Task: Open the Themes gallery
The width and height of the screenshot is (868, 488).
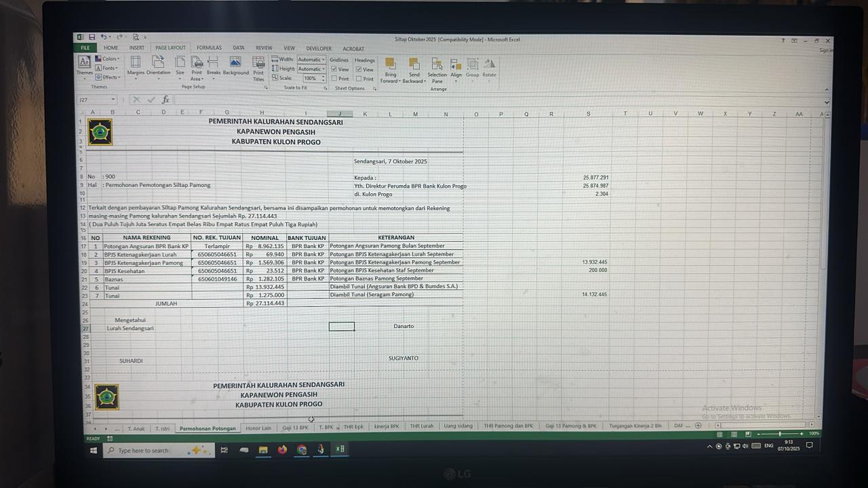Action: (84, 65)
